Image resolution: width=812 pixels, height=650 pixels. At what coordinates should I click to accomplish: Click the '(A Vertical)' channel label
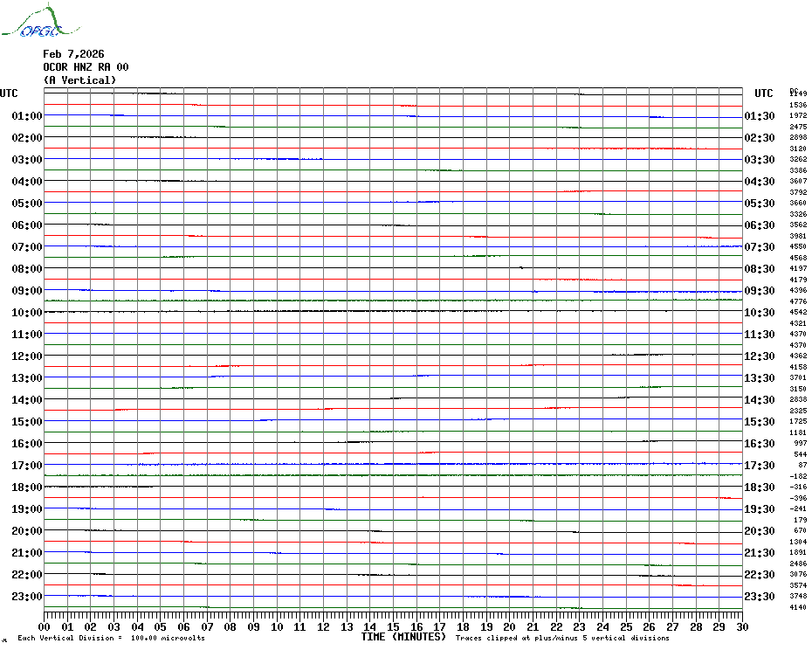pyautogui.click(x=79, y=80)
